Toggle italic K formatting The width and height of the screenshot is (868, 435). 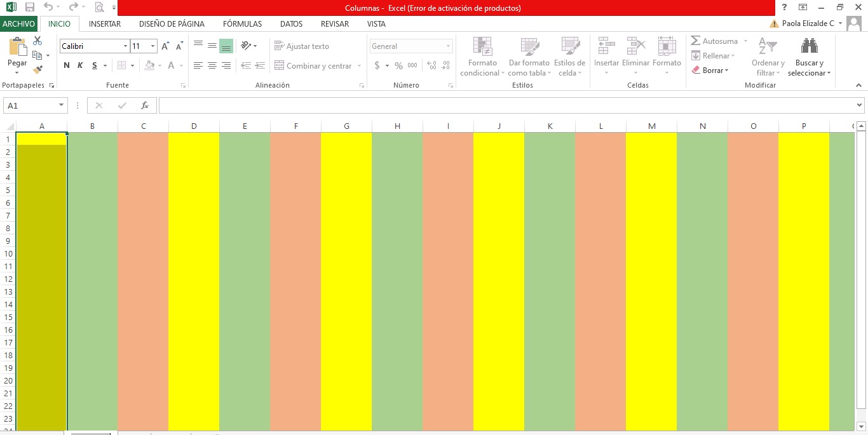click(x=80, y=65)
